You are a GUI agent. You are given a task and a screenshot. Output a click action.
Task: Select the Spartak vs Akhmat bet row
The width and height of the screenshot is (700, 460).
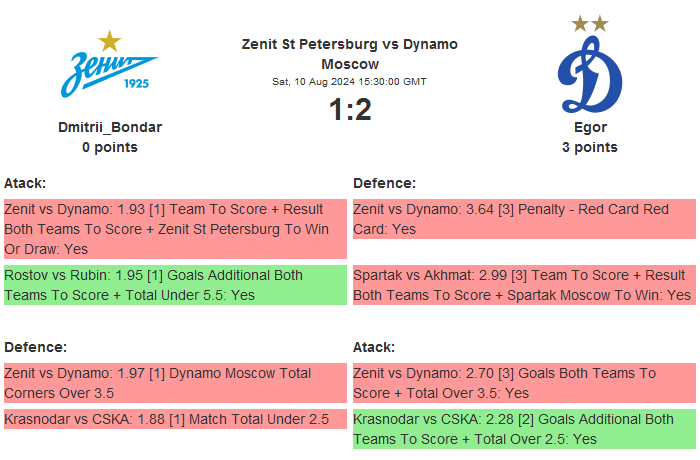click(x=523, y=285)
